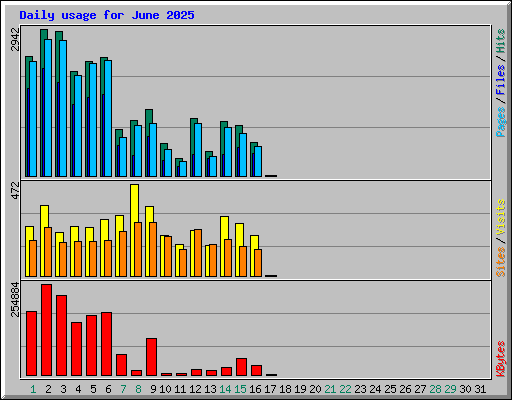Click the day 5 orange sites bar
Image resolution: width=512 pixels, height=400 pixels.
point(93,259)
